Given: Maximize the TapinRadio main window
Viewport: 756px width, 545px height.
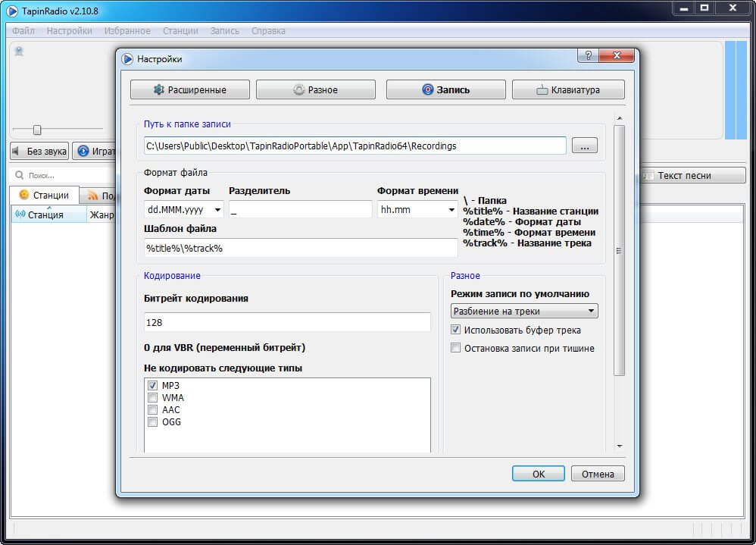Looking at the screenshot, I should coord(704,8).
